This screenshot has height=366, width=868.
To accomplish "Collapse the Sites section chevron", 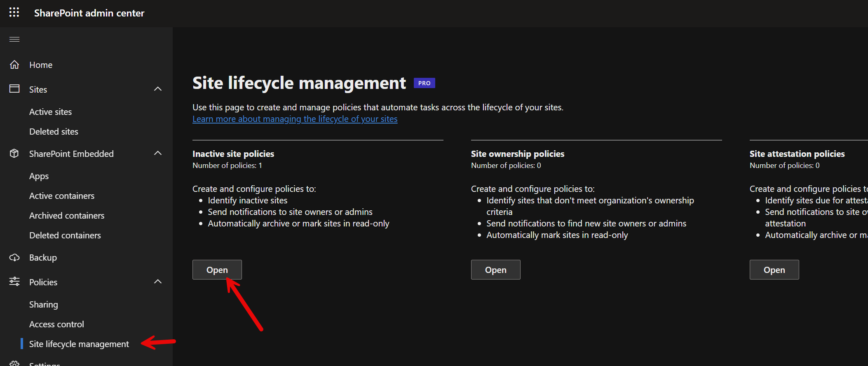I will (x=158, y=89).
